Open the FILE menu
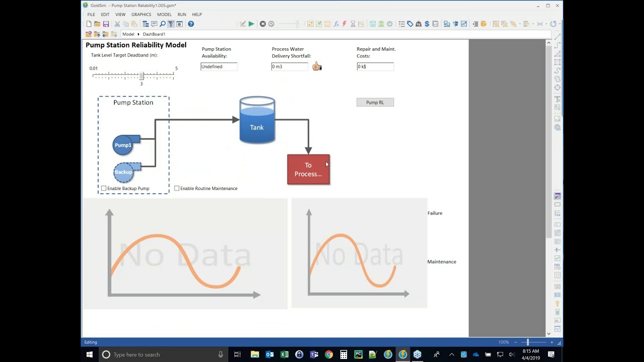644x362 pixels. click(91, 15)
